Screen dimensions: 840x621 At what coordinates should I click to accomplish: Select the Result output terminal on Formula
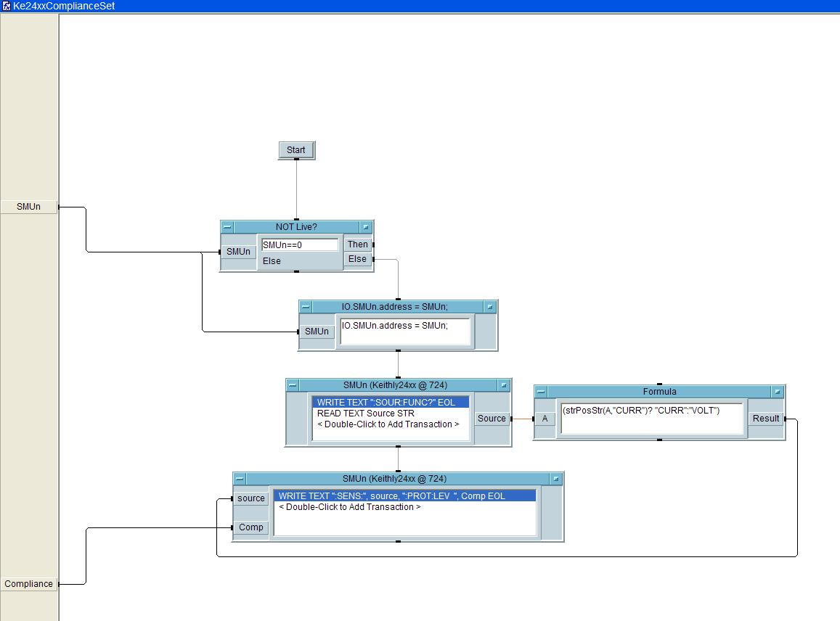pos(765,419)
